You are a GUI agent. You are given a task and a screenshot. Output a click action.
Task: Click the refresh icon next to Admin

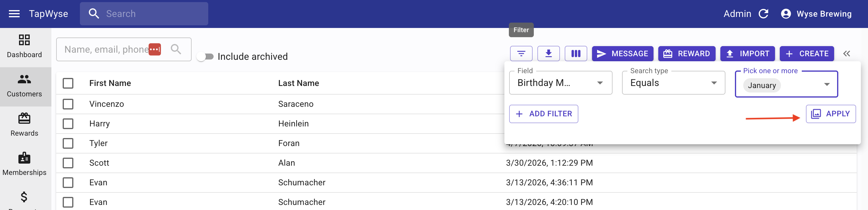click(x=763, y=14)
